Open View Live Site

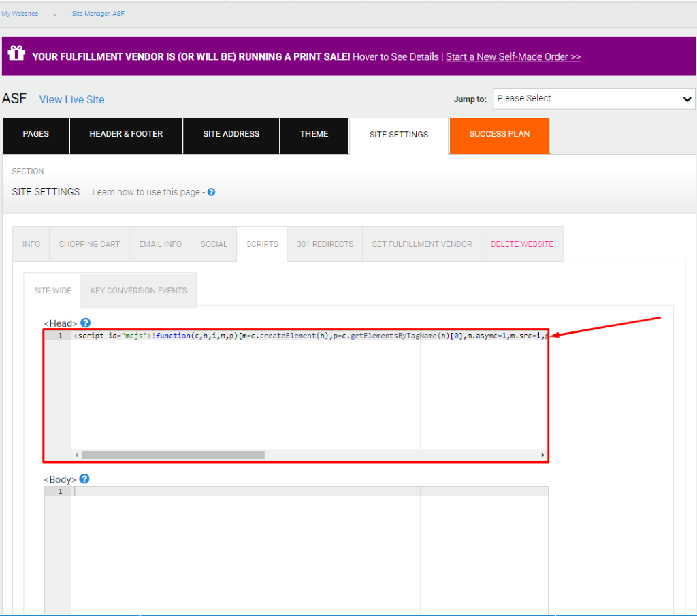71,99
